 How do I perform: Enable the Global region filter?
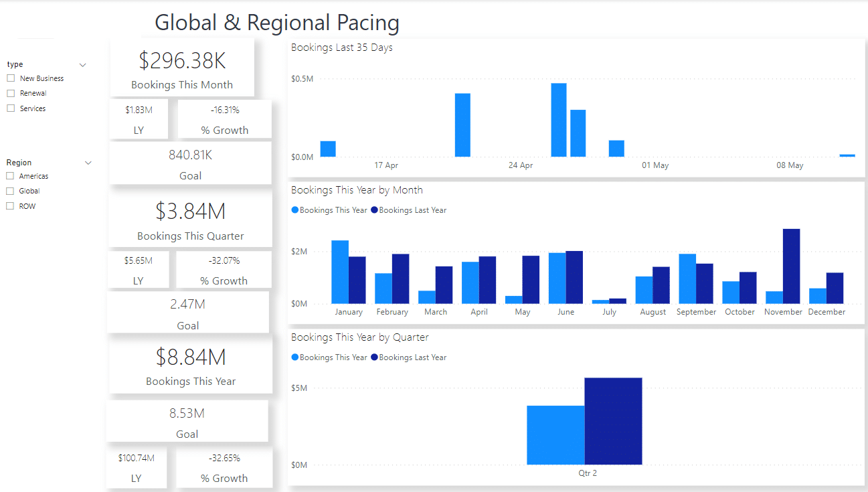tap(11, 190)
